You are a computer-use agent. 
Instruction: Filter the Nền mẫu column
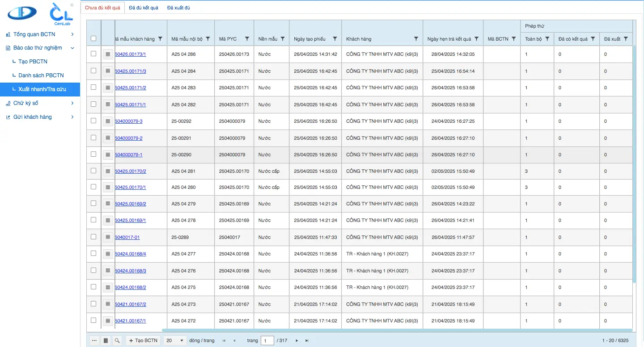283,39
